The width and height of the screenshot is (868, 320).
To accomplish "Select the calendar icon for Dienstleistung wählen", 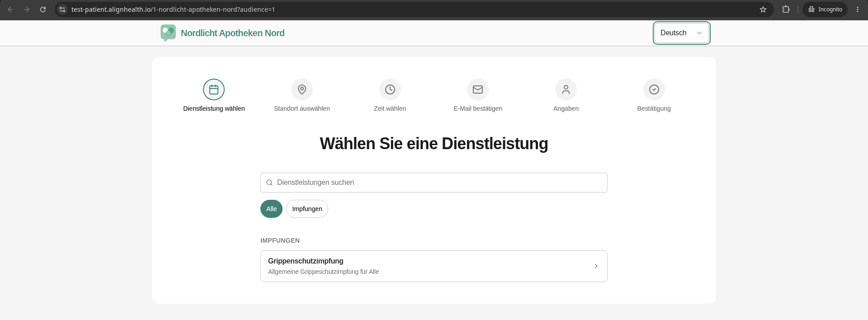I will click(x=214, y=89).
